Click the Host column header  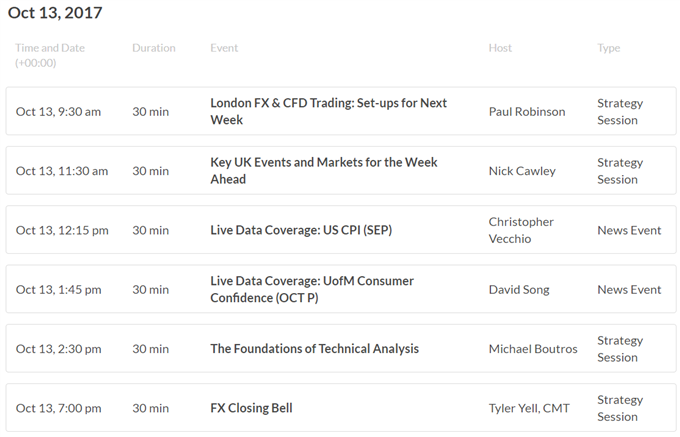pos(500,48)
